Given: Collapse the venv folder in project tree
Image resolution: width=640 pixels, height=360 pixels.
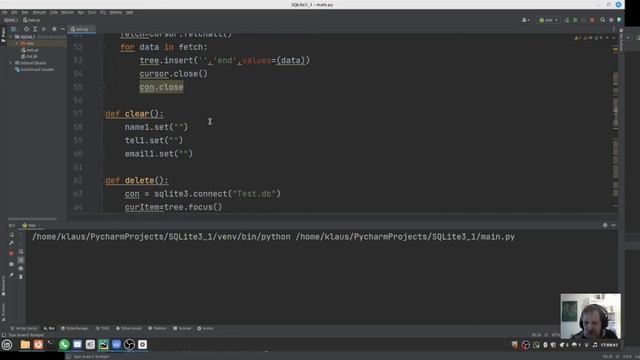Looking at the screenshot, I should tap(17, 43).
